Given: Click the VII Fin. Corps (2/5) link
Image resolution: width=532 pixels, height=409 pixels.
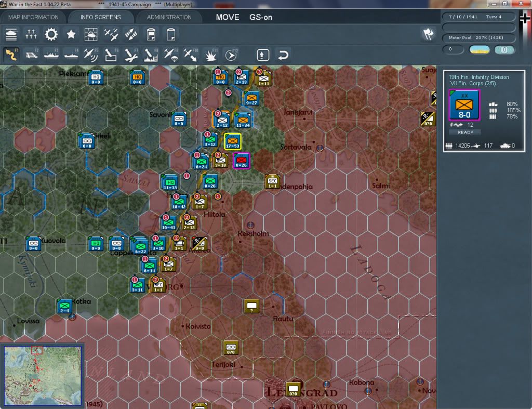Looking at the screenshot, I should click(x=473, y=84).
